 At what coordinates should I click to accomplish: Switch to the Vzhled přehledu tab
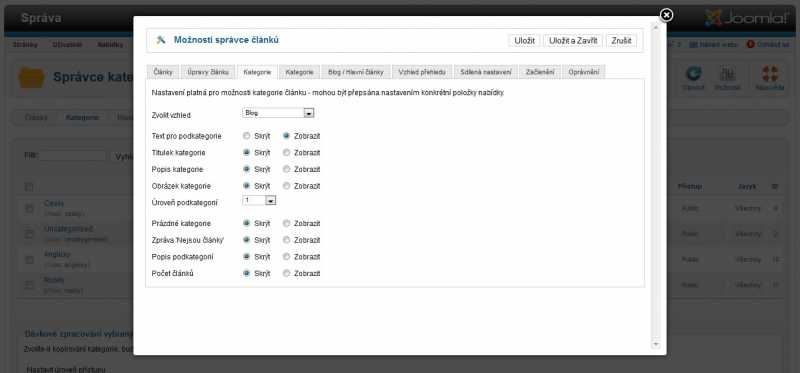click(422, 72)
